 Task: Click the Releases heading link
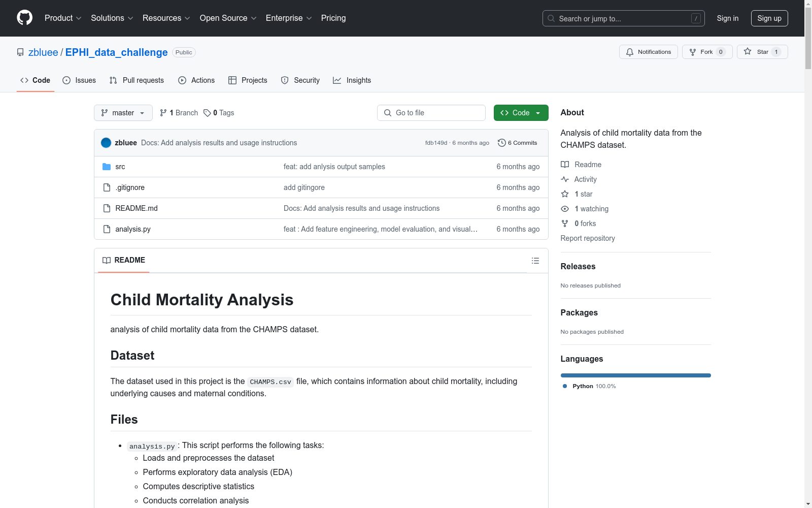pos(578,266)
